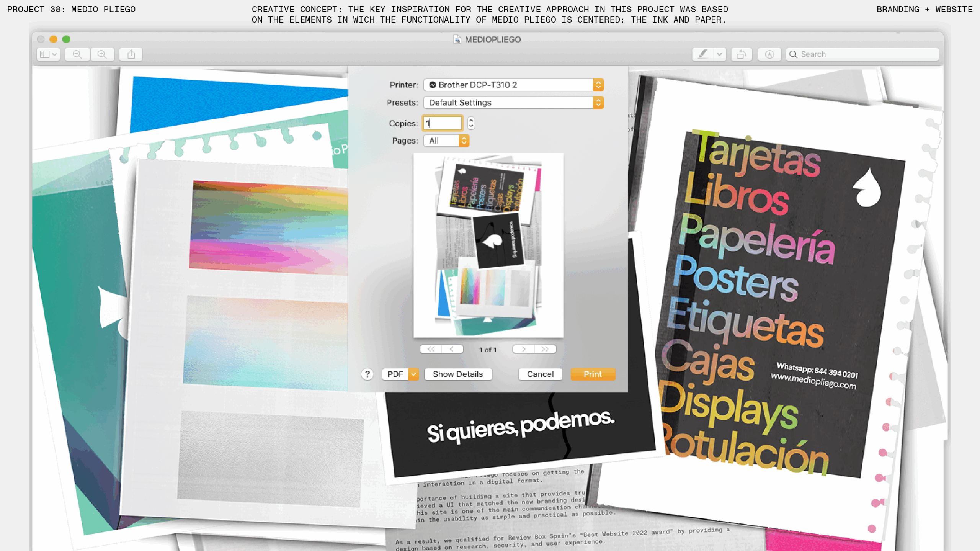Open the Presets dropdown showing Default Settings

click(513, 103)
